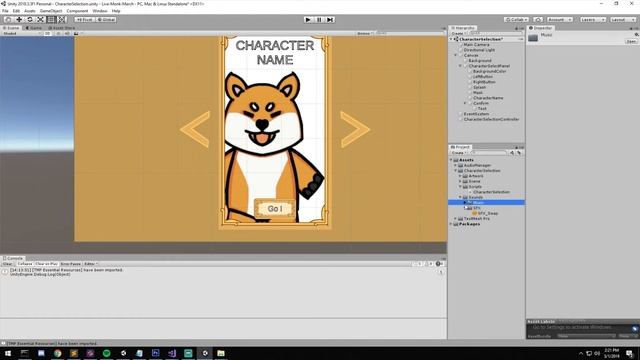Open the GameObject menu
Image resolution: width=640 pixels, height=360 pixels.
point(51,11)
